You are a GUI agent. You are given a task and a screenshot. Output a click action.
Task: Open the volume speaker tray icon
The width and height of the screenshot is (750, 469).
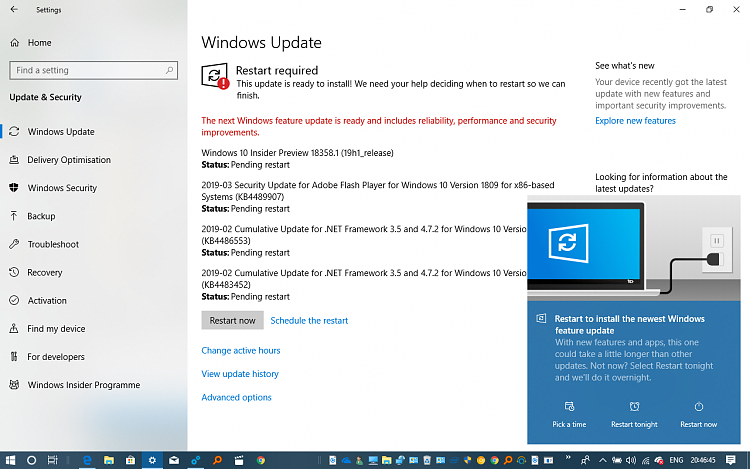[631, 460]
